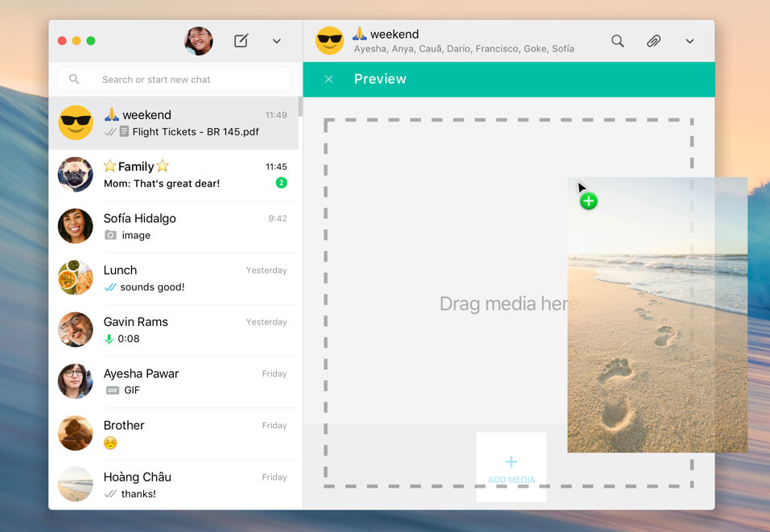Viewport: 770px width, 532px height.
Task: Click the green plus badge on the dragged photo
Action: coord(588,200)
